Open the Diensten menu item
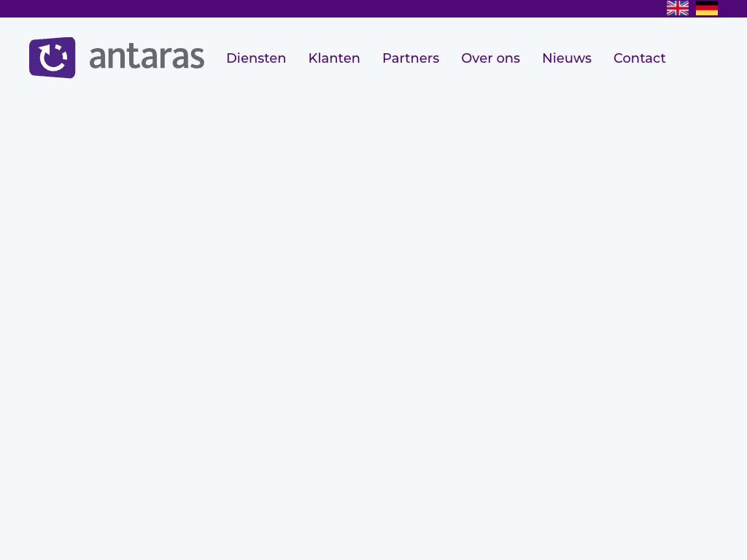This screenshot has height=560, width=747. (256, 58)
